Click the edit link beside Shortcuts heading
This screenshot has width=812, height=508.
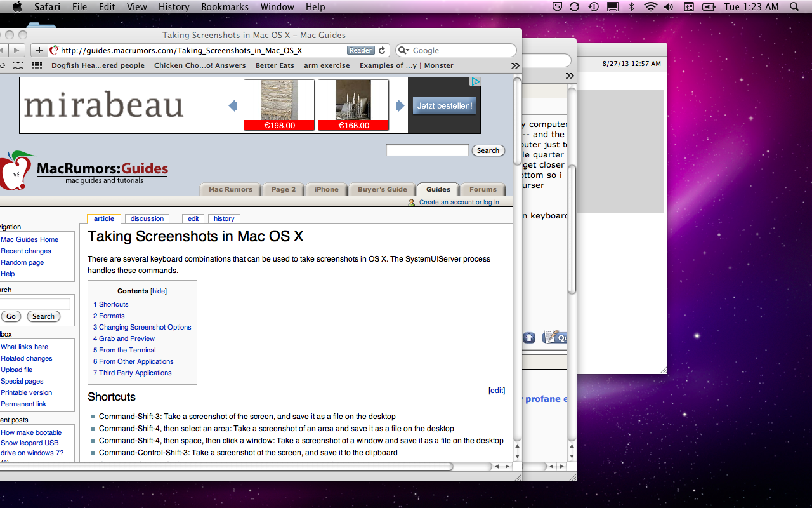click(x=497, y=391)
